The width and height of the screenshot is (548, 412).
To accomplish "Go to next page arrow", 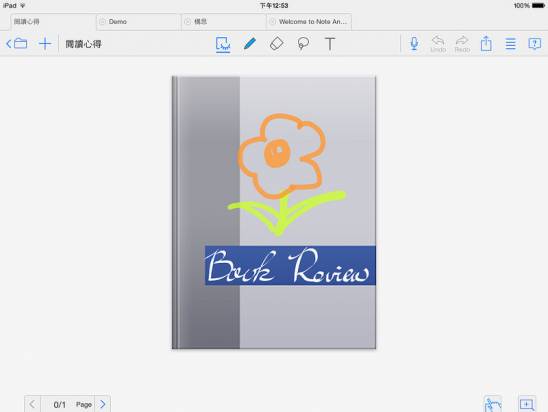I will point(103,404).
